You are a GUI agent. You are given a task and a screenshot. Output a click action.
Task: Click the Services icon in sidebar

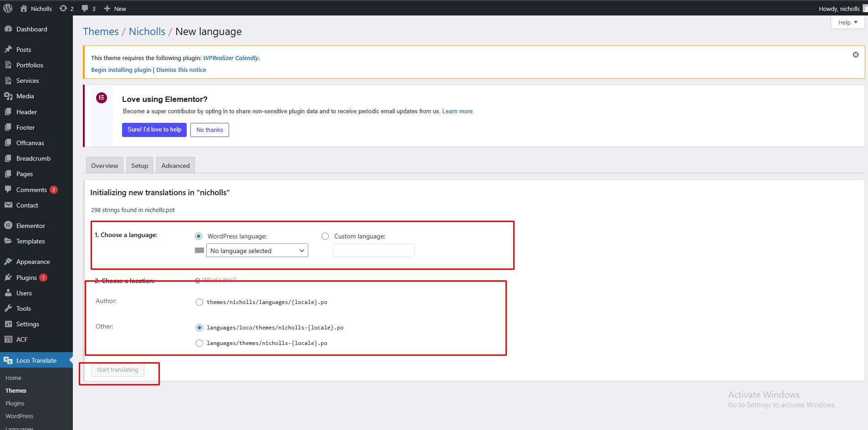tap(8, 80)
